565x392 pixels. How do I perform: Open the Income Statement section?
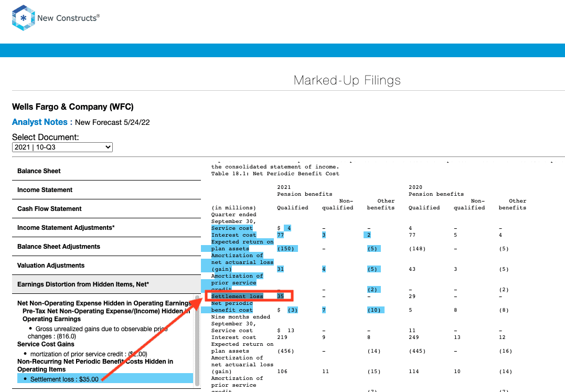coord(106,190)
